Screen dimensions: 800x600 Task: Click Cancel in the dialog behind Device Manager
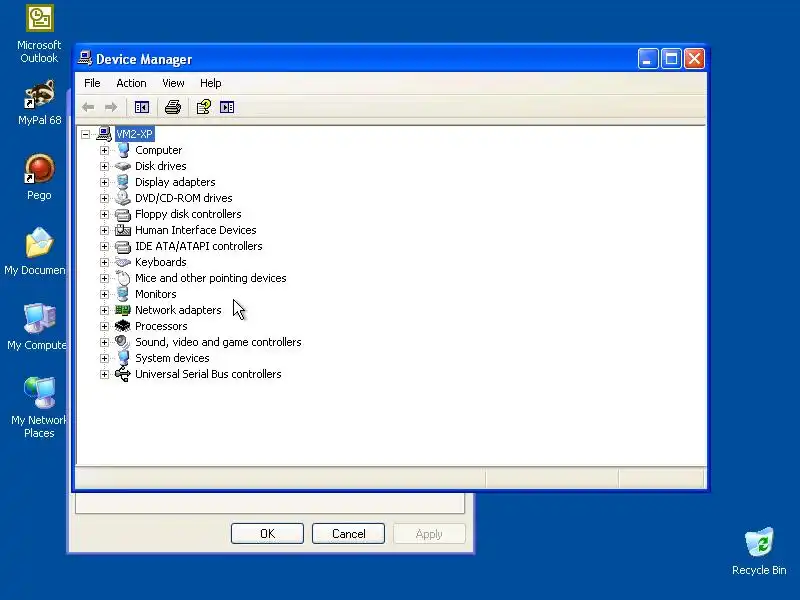click(348, 534)
